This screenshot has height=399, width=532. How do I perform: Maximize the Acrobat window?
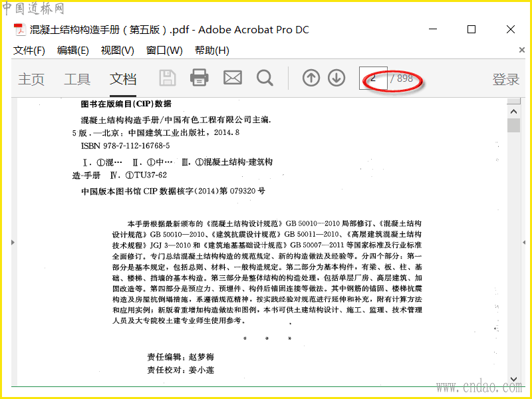tap(471, 29)
